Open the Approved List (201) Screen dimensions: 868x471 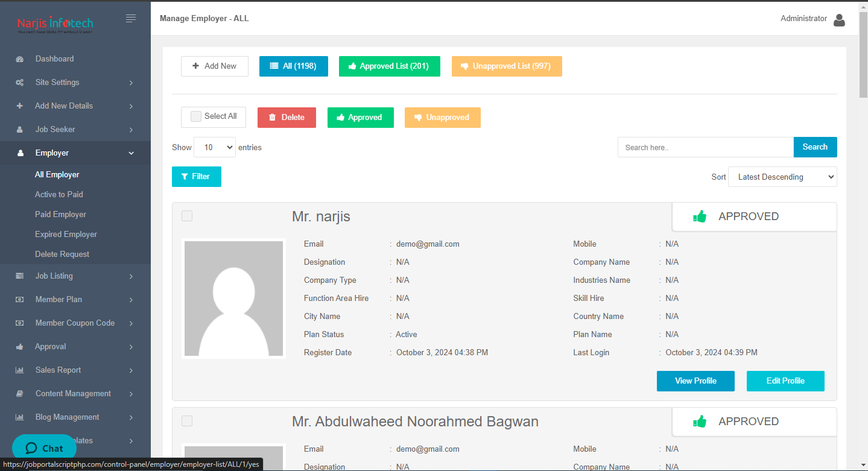[x=390, y=66]
